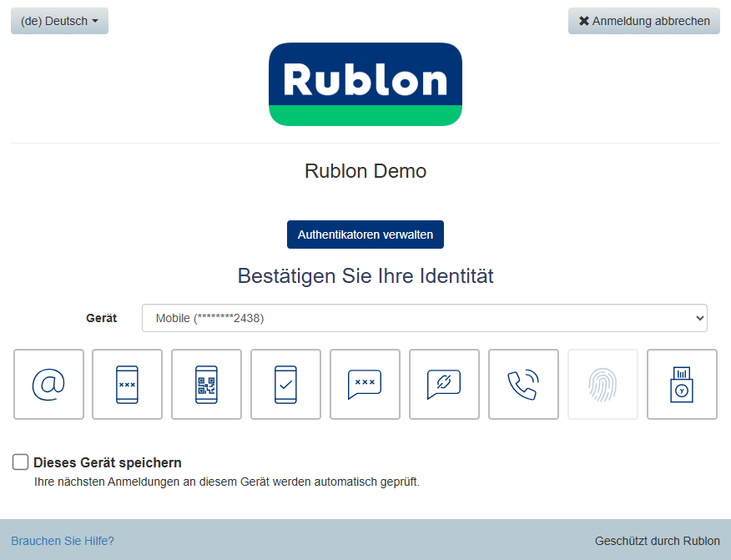This screenshot has height=560, width=731.
Task: Select Mobile Push with checkmark phone icon
Action: pos(285,384)
